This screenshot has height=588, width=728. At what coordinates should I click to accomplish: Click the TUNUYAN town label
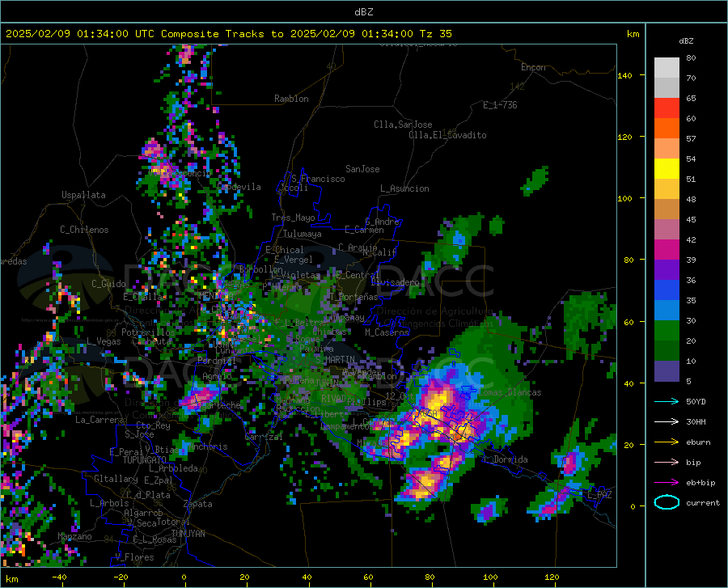(x=188, y=533)
